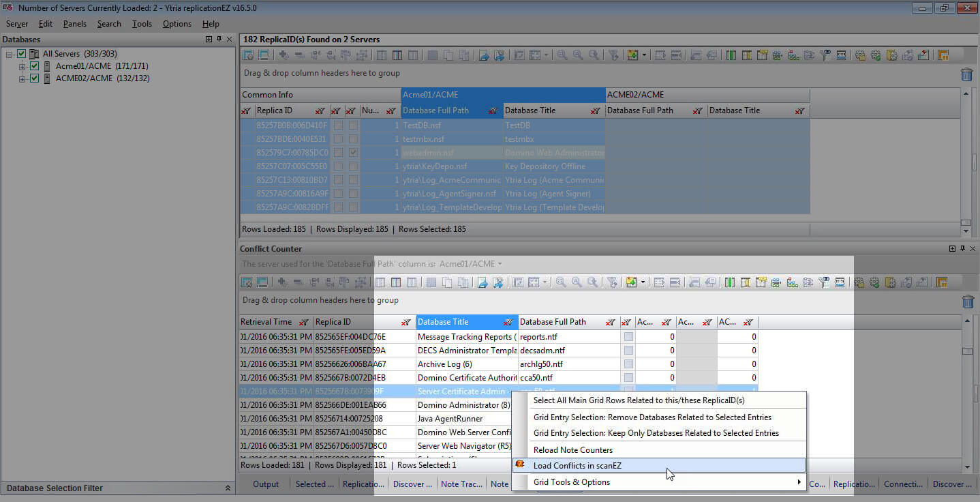Click the pushpin icon of Conflict Counter panel

[962, 249]
